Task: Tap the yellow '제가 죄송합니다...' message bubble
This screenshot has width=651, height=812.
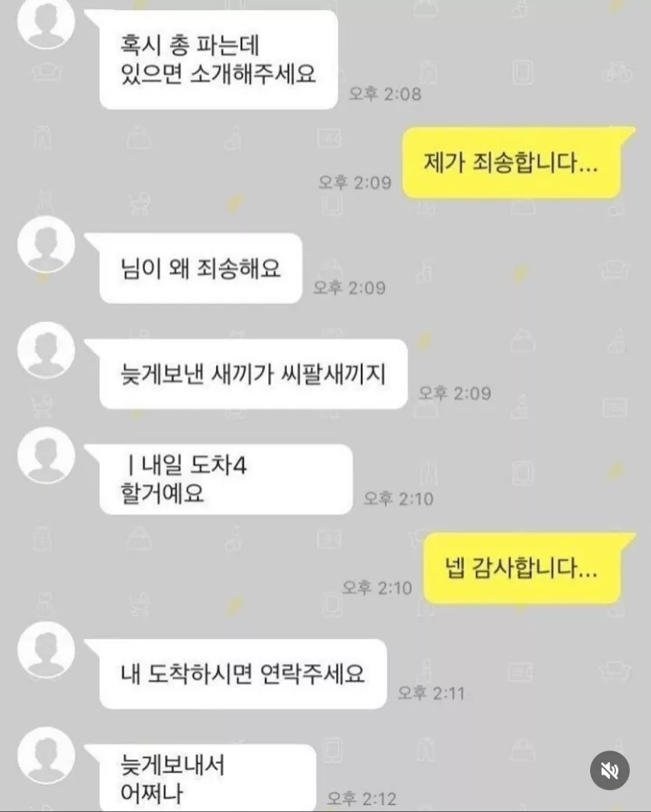Action: (511, 163)
